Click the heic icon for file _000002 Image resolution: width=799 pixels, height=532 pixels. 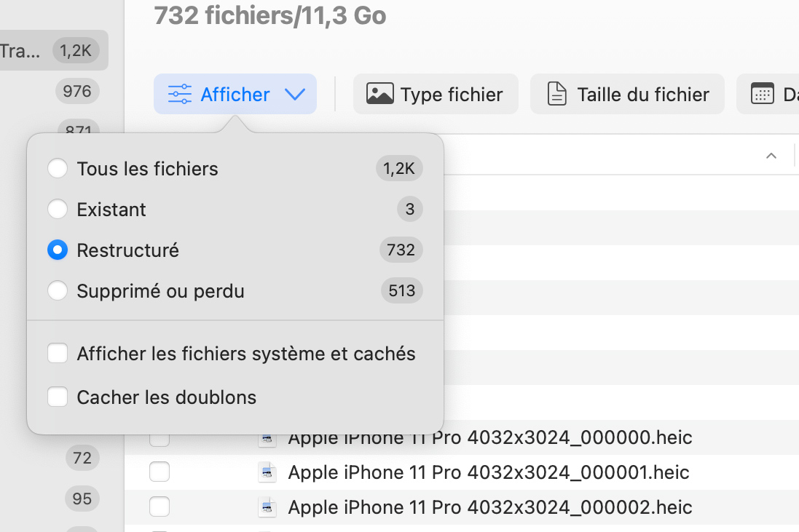pyautogui.click(x=267, y=507)
